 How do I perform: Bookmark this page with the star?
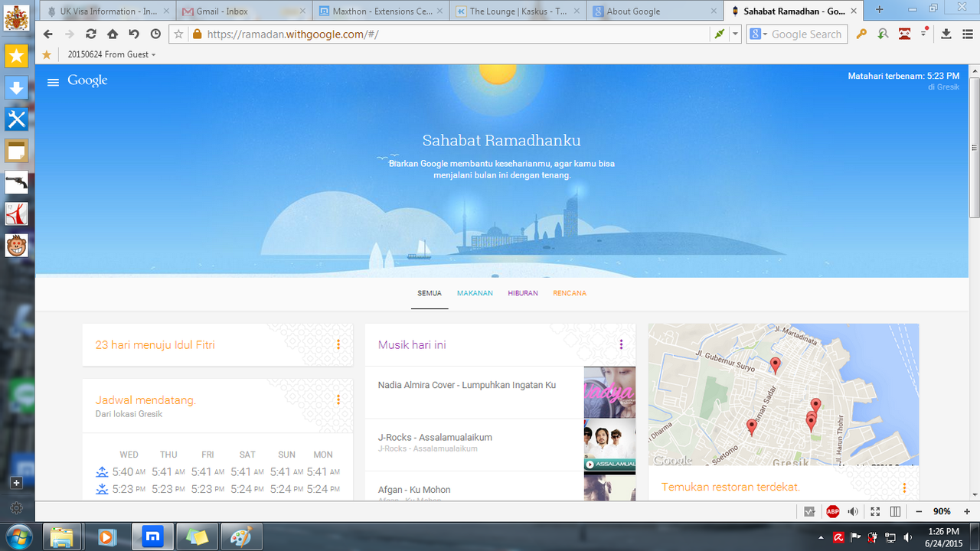tap(178, 34)
